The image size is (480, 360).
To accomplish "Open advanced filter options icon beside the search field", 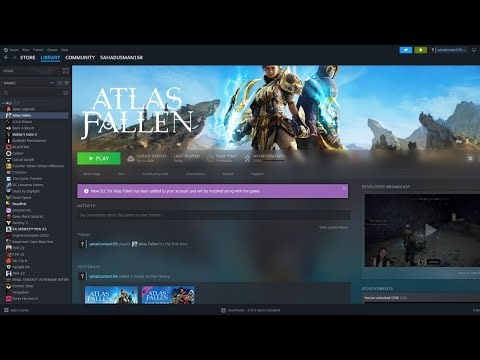I will click(x=66, y=93).
